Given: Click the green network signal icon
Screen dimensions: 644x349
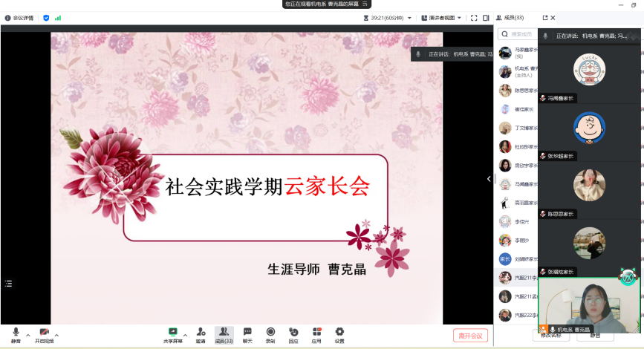Looking at the screenshot, I should tap(58, 18).
